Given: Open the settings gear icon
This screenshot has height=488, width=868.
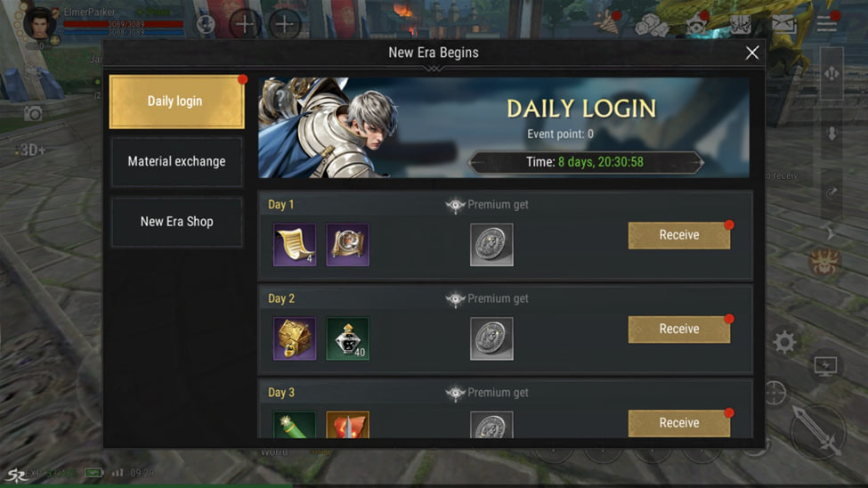Looking at the screenshot, I should pos(784,342).
